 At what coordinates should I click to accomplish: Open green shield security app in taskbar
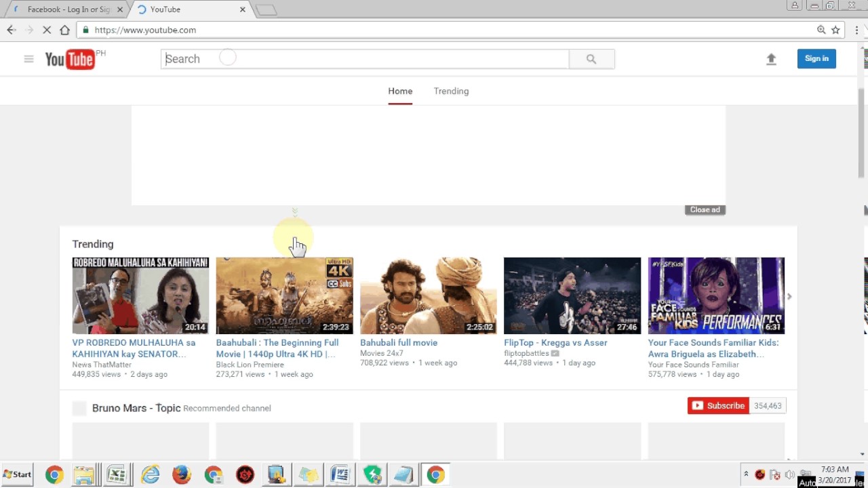point(372,474)
